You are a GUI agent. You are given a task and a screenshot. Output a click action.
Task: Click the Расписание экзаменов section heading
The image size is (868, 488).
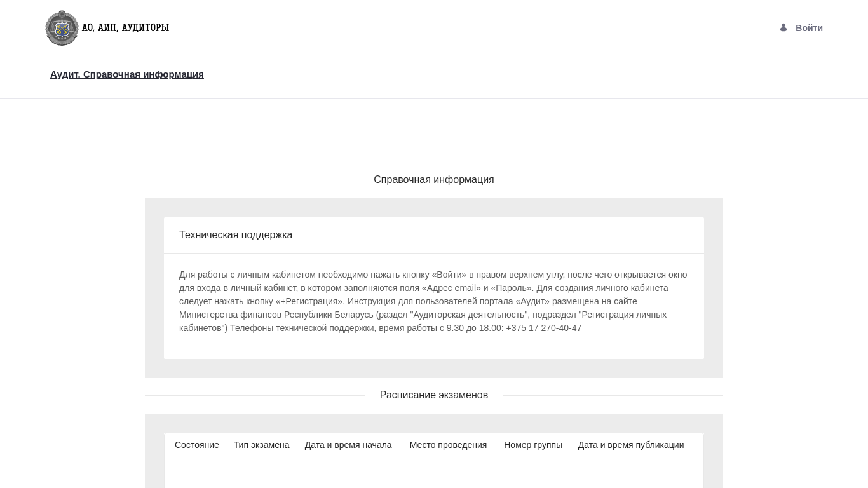[x=433, y=395]
